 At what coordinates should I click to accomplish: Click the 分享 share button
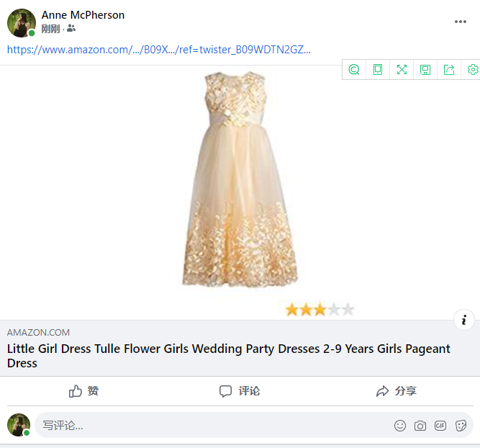(x=397, y=391)
